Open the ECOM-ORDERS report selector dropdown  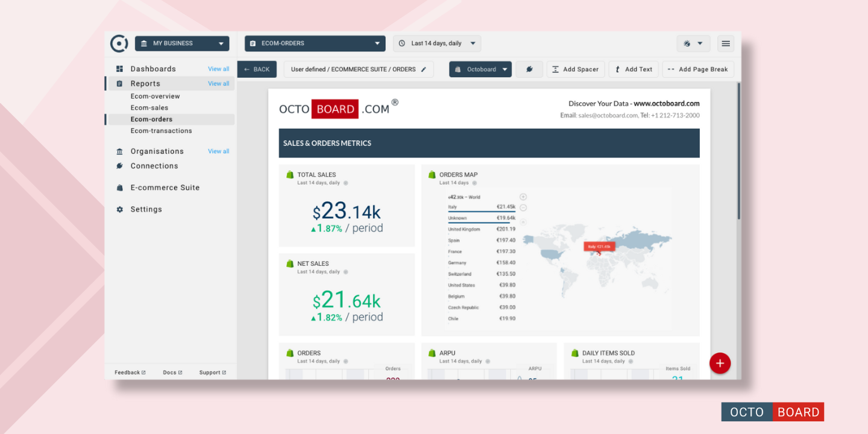click(315, 43)
